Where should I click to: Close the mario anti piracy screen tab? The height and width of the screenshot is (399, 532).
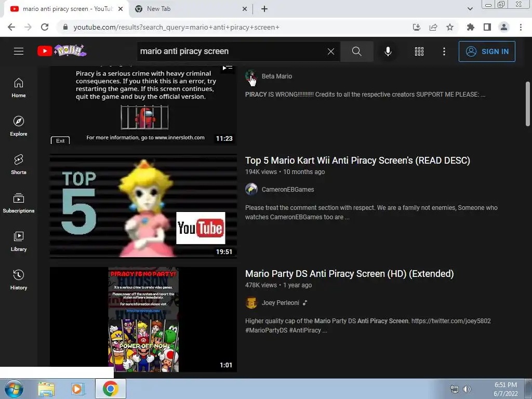coord(121,9)
